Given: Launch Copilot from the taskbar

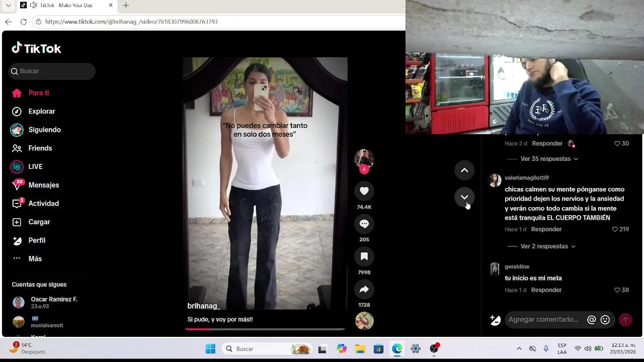Looking at the screenshot, I should [x=342, y=349].
